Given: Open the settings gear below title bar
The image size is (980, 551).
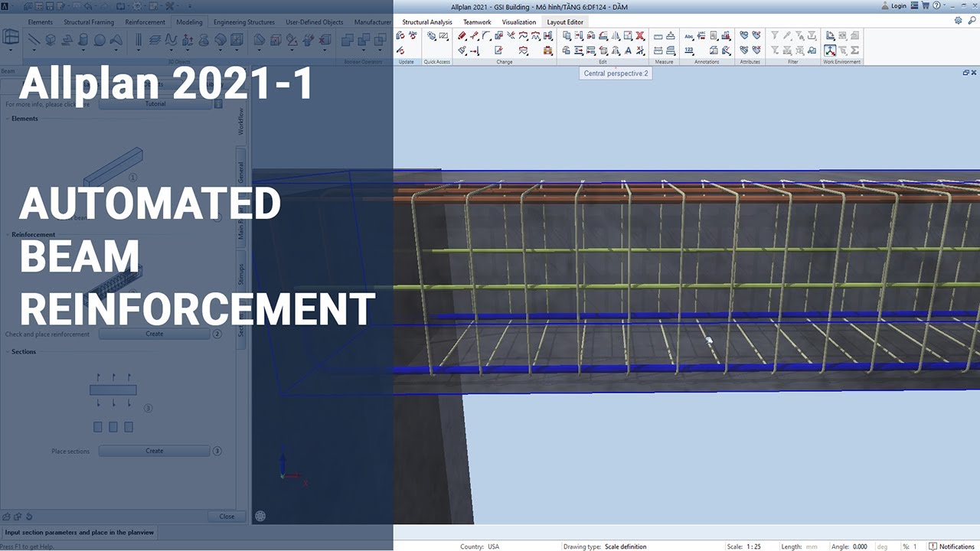Looking at the screenshot, I should (x=958, y=21).
